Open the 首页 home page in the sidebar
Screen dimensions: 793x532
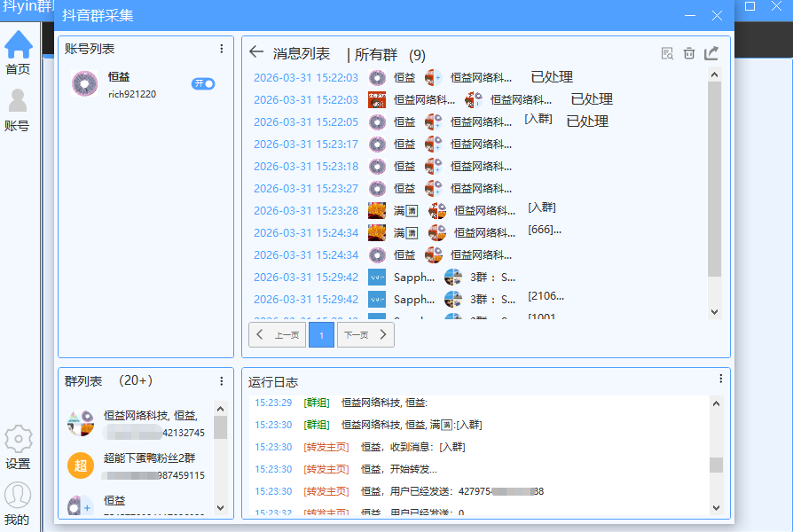click(x=20, y=49)
